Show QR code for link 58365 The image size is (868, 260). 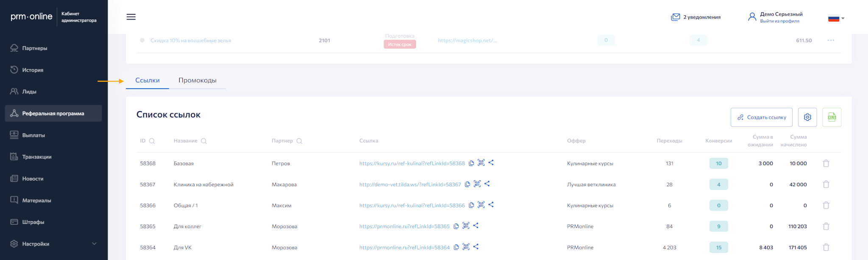(466, 226)
